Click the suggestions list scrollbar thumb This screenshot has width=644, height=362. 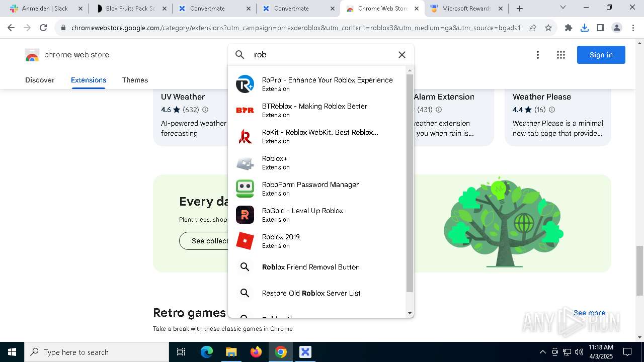click(410, 184)
